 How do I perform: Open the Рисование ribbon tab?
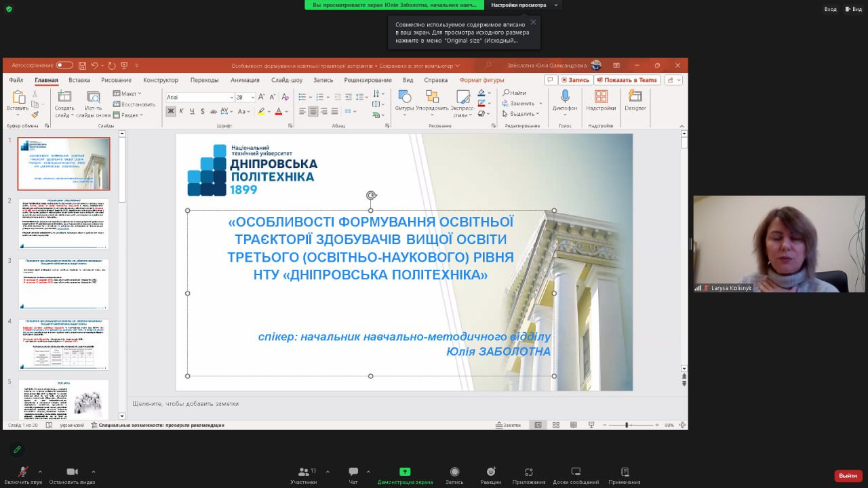[117, 80]
